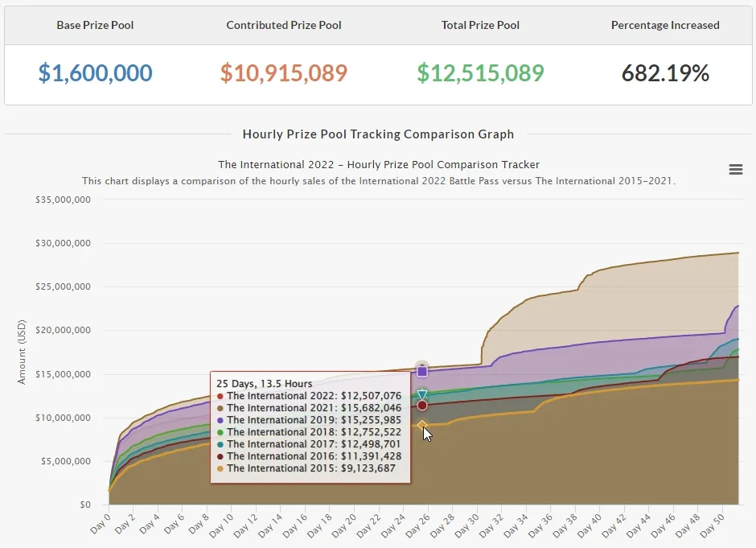Click the Day 20 x-axis label
The height and width of the screenshot is (548, 756).
pyautogui.click(x=343, y=525)
